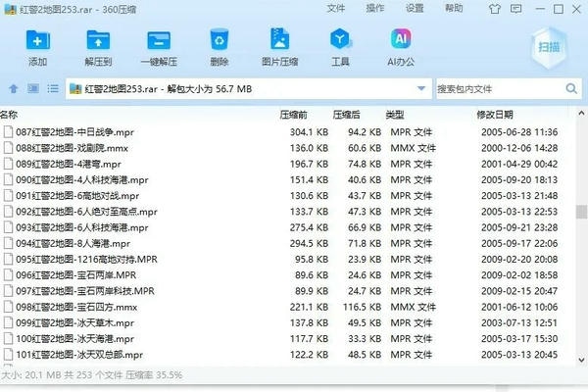This screenshot has height=392, width=588.
Task: Select file 091红警2地图-6高地对战.mpr
Action: [77, 196]
